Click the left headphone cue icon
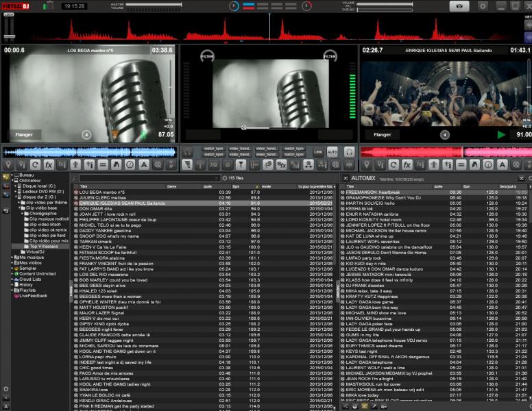Image resolution: width=532 pixels, height=411 pixels. (187, 151)
